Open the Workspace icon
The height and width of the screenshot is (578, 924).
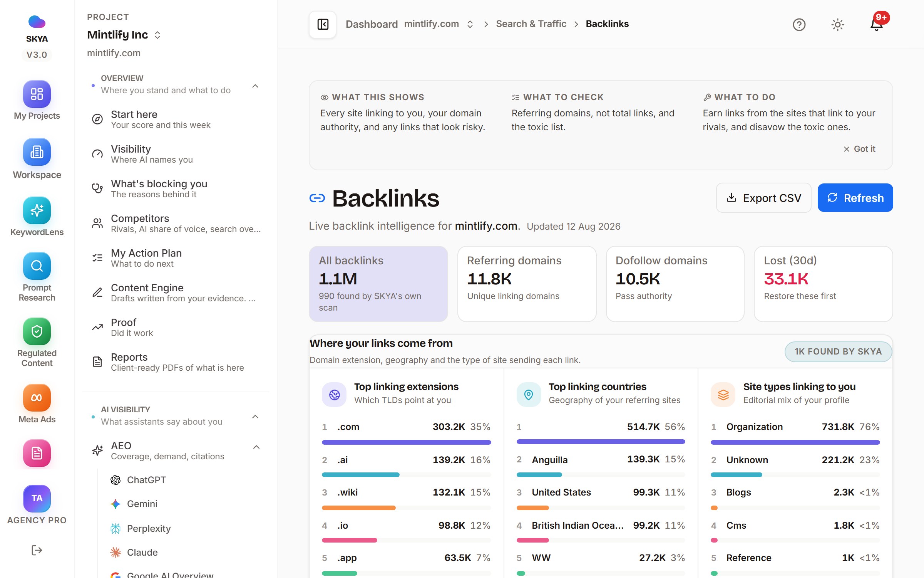coord(37,152)
